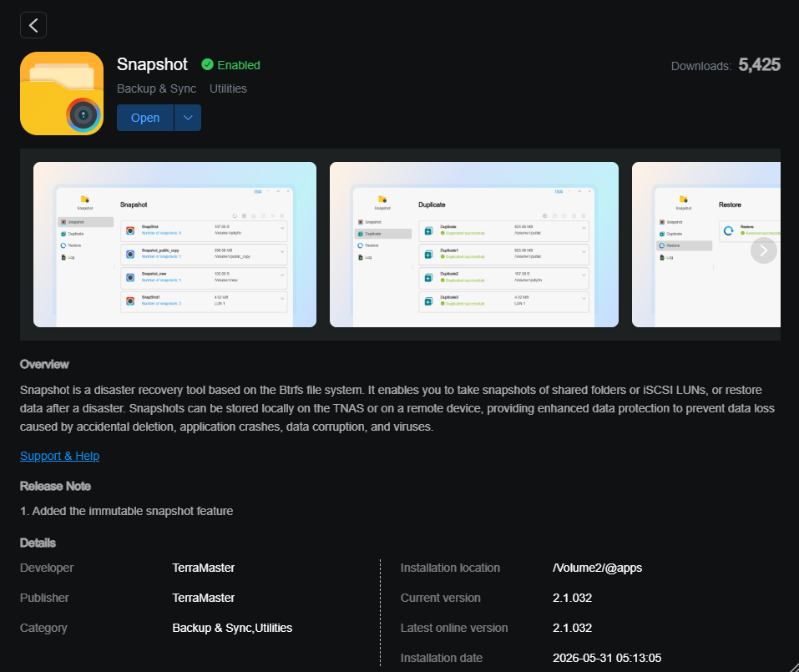Click the Latest online version value 2.1.032
The width and height of the screenshot is (799, 672).
pos(572,628)
